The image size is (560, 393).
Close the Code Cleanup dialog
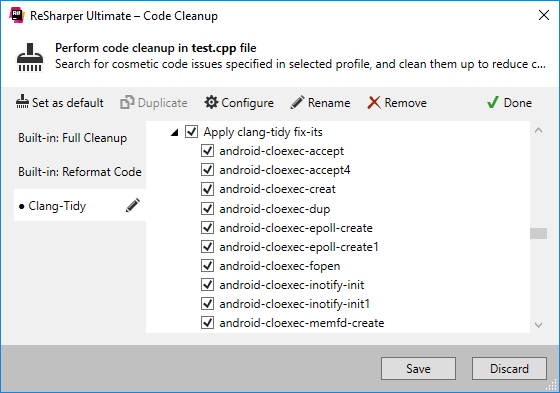pyautogui.click(x=544, y=15)
